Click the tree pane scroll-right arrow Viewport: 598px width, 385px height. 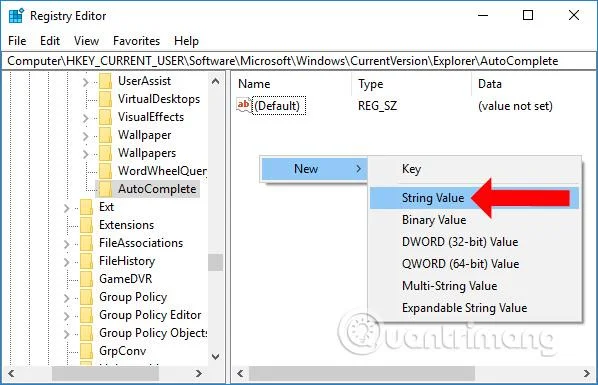point(198,373)
